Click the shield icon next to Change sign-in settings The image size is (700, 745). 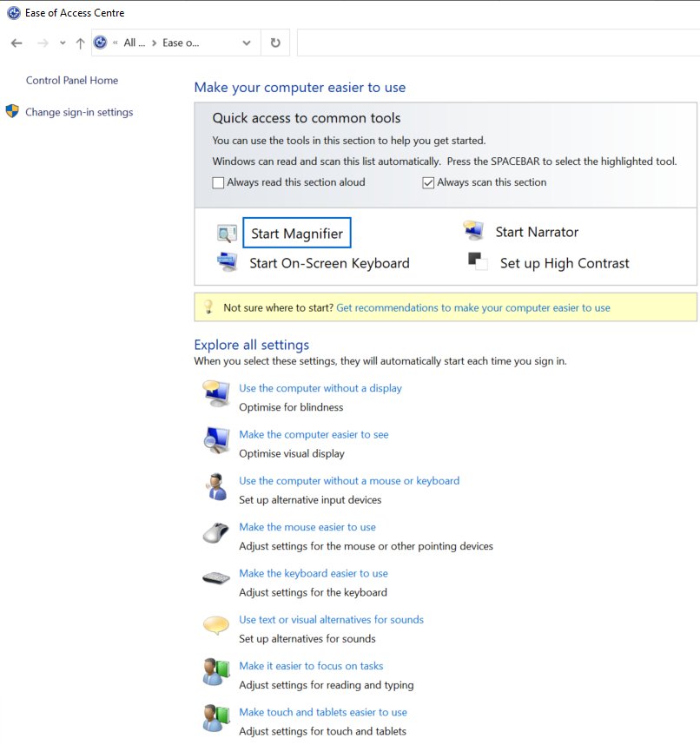point(12,112)
